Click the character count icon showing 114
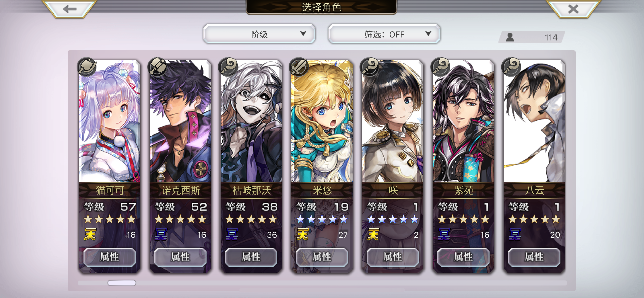The image size is (644, 298). [510, 37]
